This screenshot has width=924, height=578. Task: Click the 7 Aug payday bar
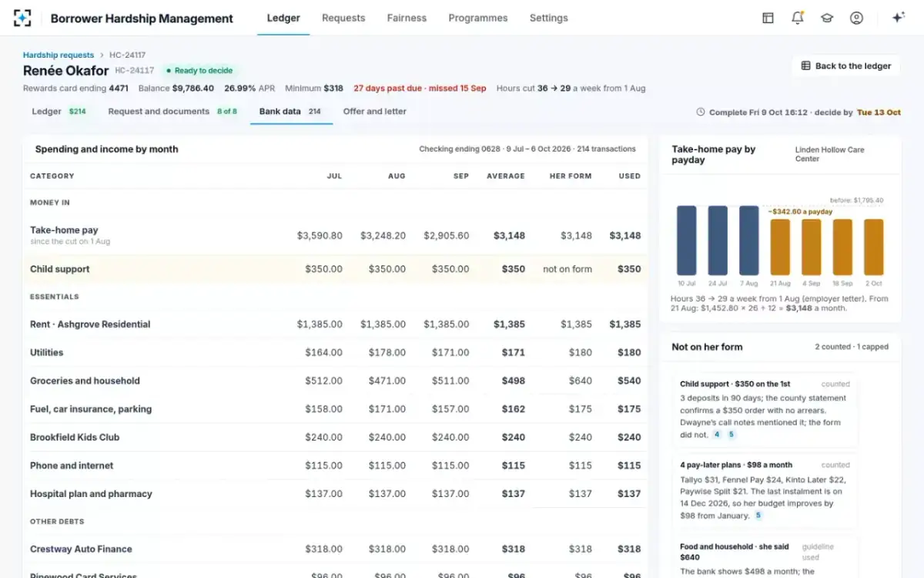click(749, 240)
